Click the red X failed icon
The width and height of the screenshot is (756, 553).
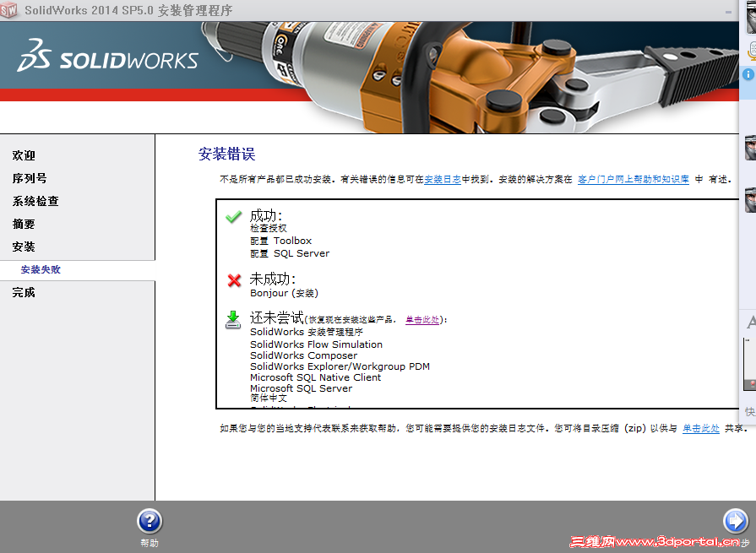point(234,279)
